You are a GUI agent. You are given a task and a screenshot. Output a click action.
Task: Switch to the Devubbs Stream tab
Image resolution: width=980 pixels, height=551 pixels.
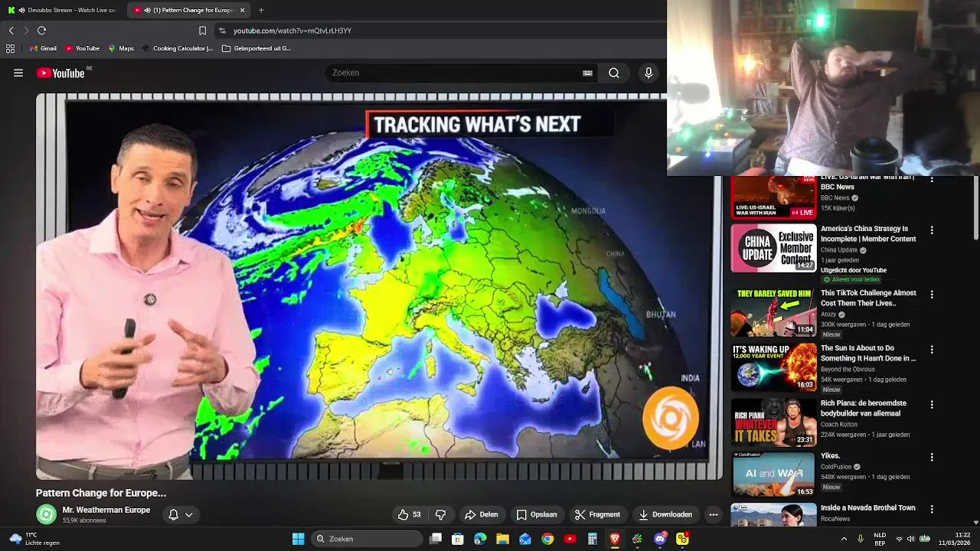point(63,10)
